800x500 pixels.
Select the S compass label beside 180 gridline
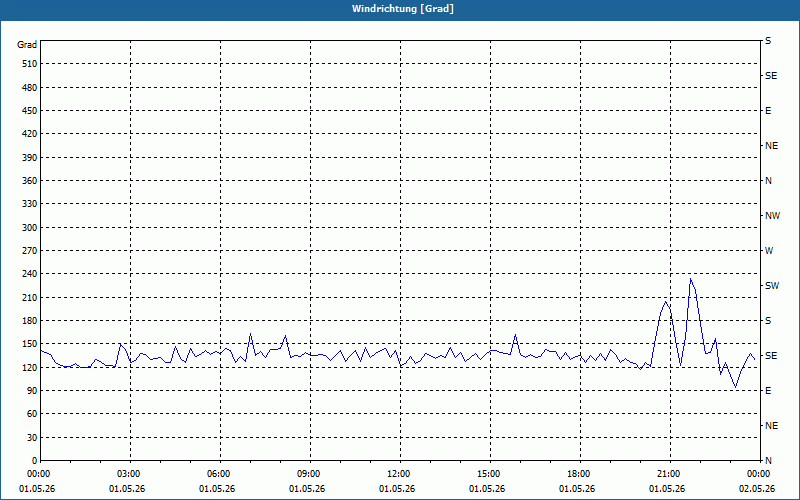coord(768,321)
